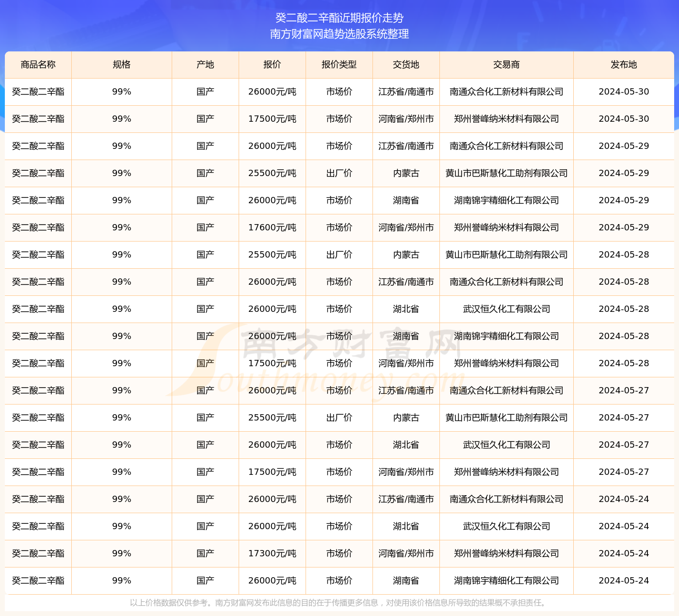
Task: Click 黄山市巴斯慧化工助剂有限公司 in the 2024-05-28 row
Action: (506, 255)
